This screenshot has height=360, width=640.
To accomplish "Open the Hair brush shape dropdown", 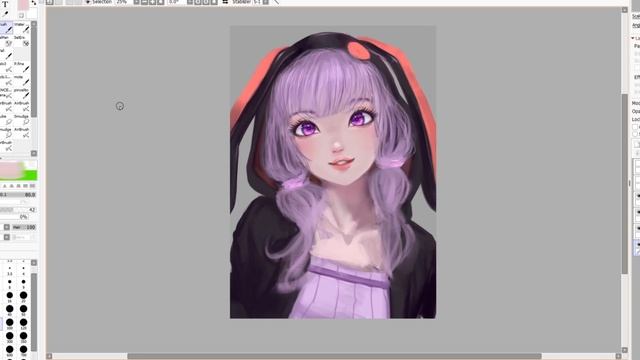I will point(24,227).
